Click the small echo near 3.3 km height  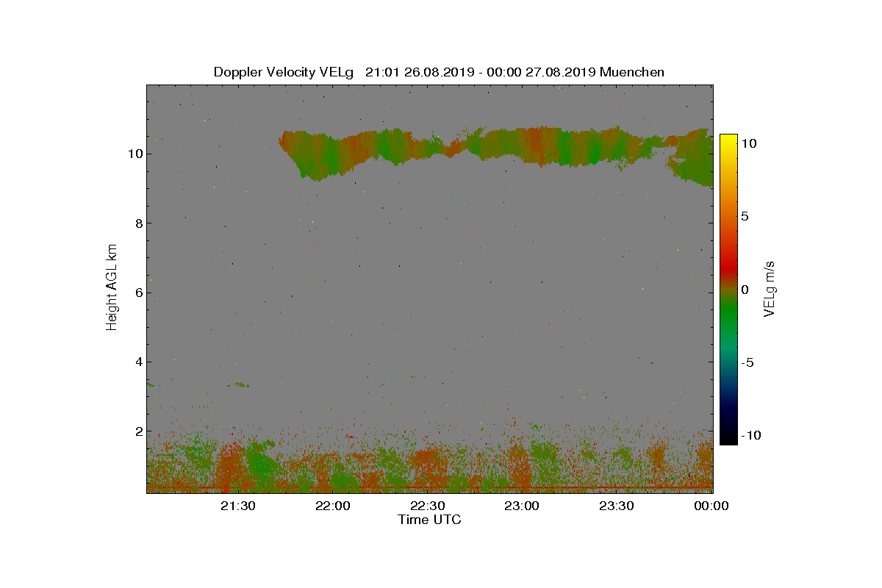coord(238,384)
